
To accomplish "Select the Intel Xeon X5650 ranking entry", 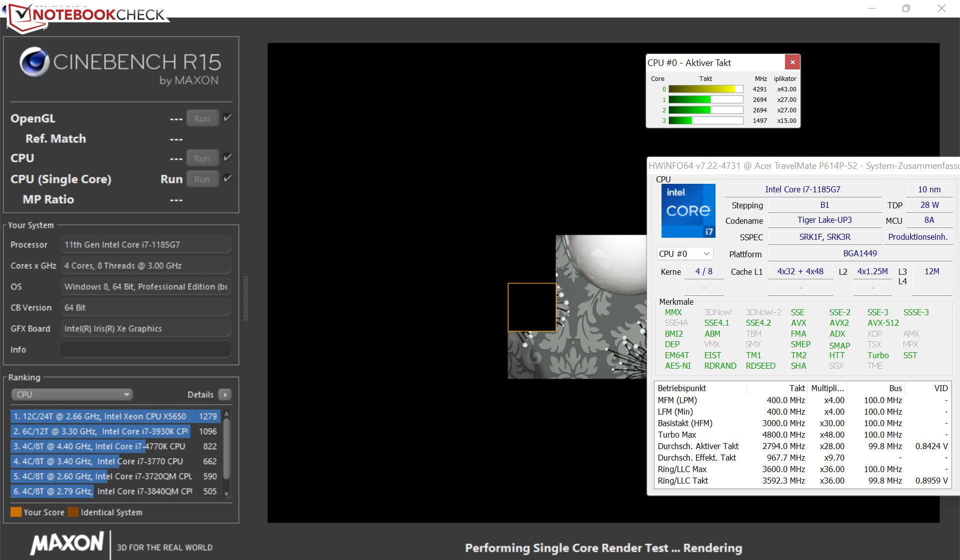I will click(115, 416).
